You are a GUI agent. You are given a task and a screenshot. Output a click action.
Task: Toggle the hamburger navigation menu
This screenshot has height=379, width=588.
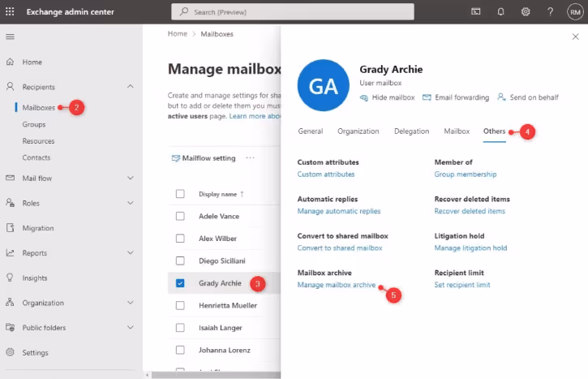(x=10, y=37)
